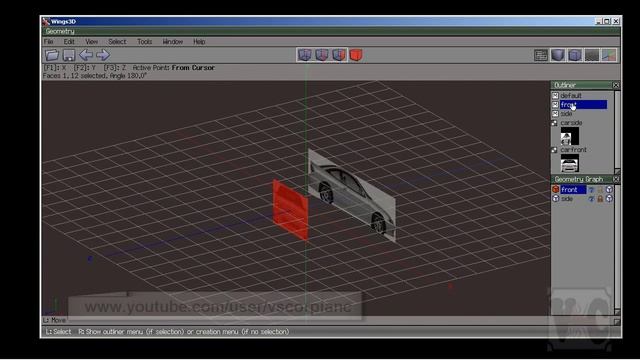The width and height of the screenshot is (640, 360).
Task: Open the Window menu
Action: point(173,42)
